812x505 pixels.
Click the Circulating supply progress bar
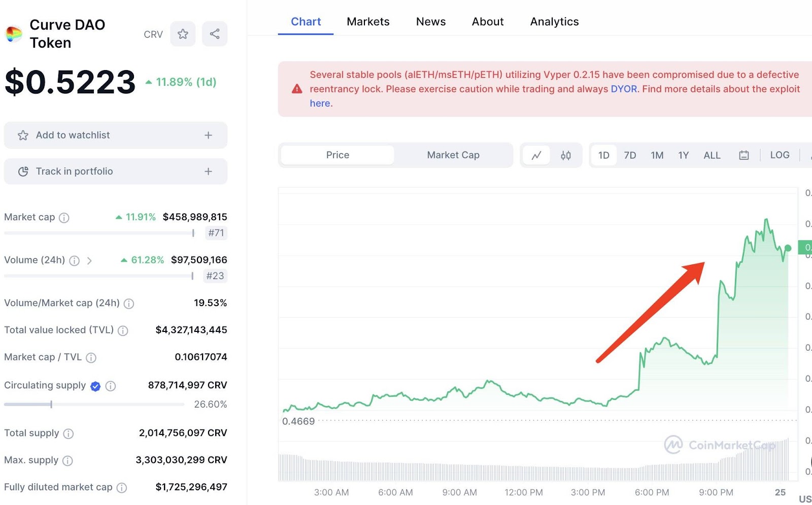94,405
